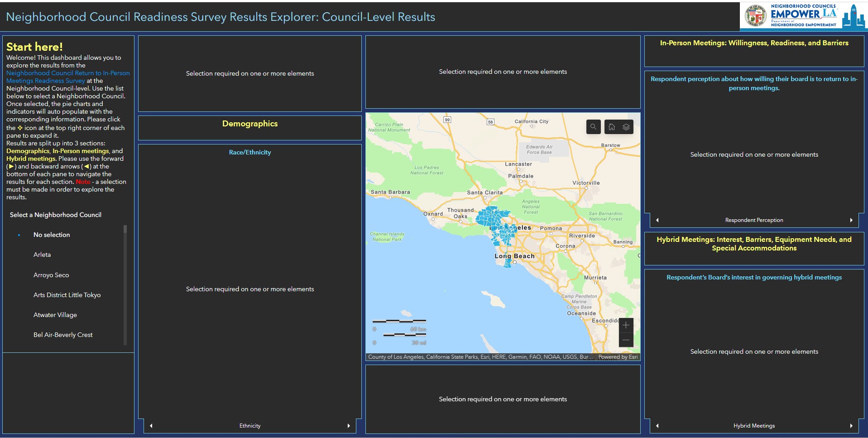Image resolution: width=868 pixels, height=438 pixels.
Task: Click the Start here! heading
Action: click(34, 47)
